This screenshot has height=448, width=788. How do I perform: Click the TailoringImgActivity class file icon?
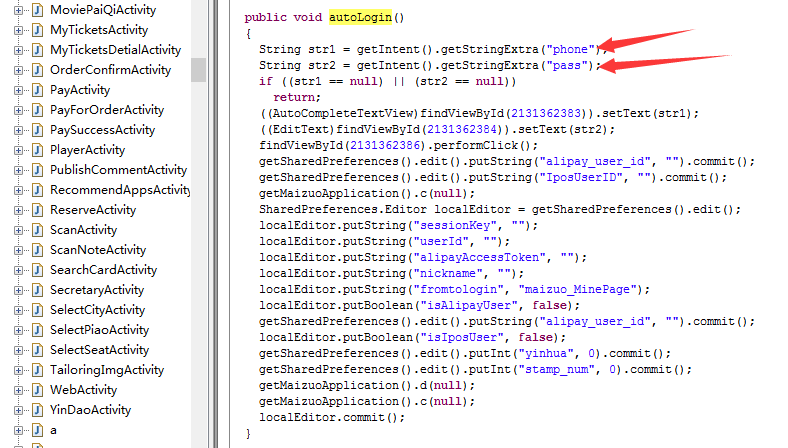pos(38,370)
